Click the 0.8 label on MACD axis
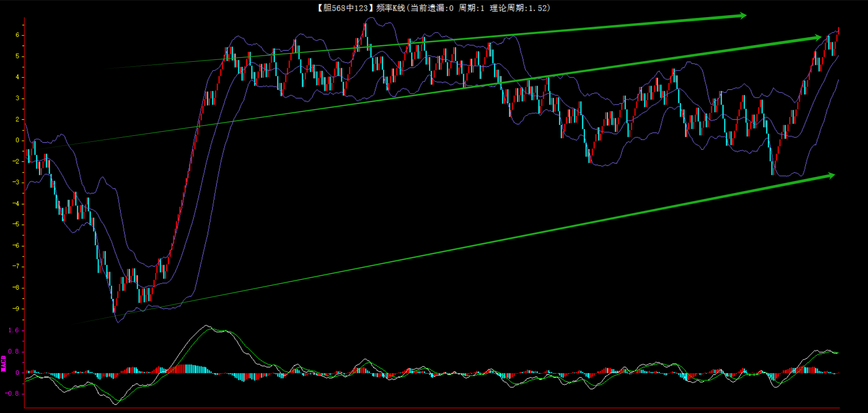The width and height of the screenshot is (868, 413). pyautogui.click(x=14, y=352)
